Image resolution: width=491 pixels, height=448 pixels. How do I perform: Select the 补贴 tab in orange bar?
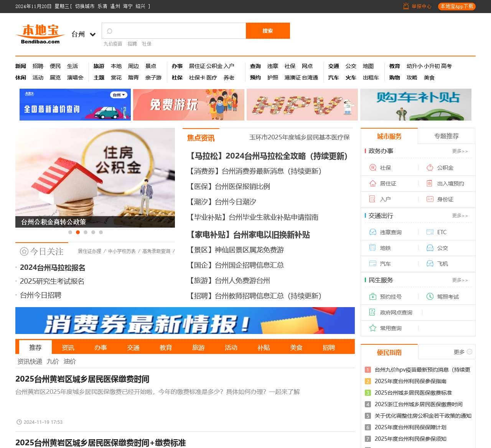[264, 347]
